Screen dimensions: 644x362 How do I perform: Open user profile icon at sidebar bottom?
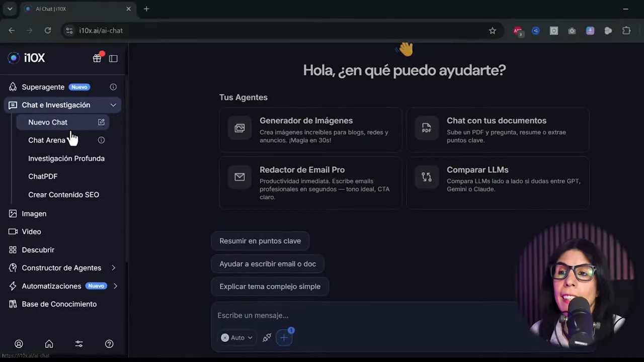pyautogui.click(x=19, y=344)
